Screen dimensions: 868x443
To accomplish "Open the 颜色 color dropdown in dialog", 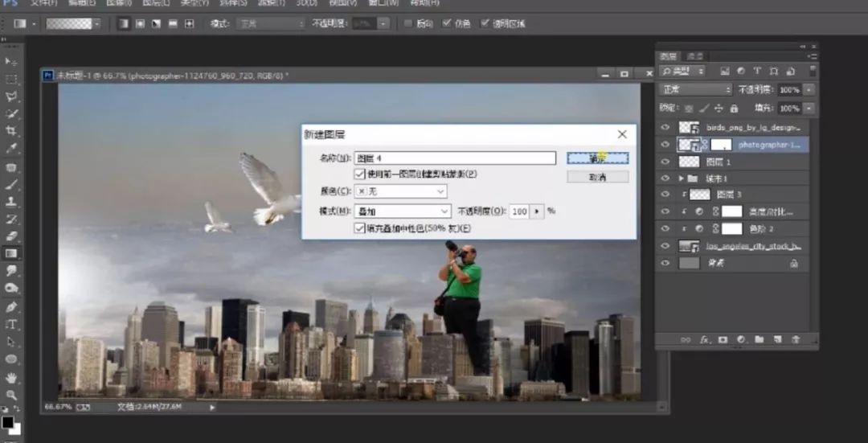I will pyautogui.click(x=400, y=191).
